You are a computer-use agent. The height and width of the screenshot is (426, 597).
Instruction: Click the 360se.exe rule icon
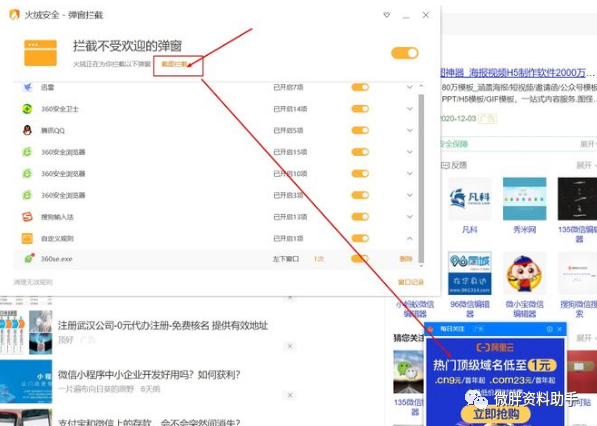(29, 258)
